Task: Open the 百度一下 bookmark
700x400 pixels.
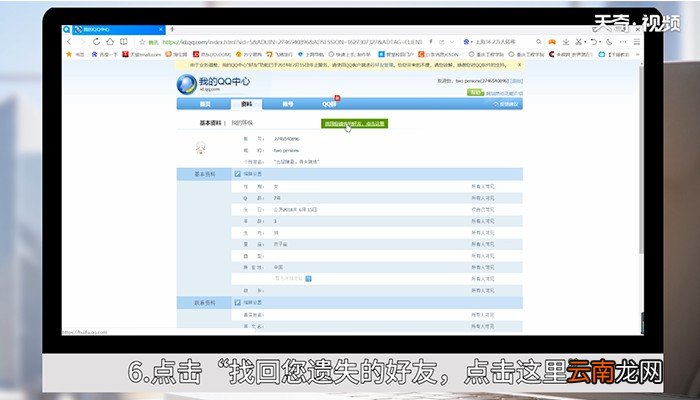Action: 104,54
